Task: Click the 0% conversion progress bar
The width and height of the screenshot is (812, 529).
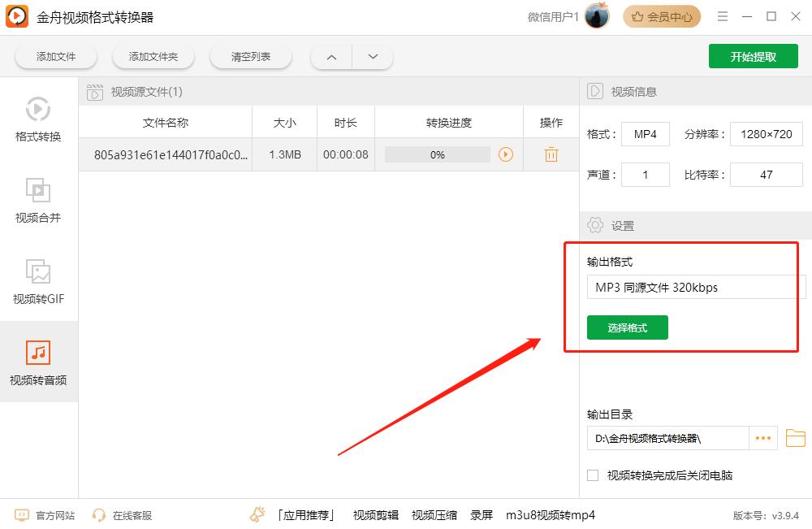Action: pyautogui.click(x=437, y=154)
